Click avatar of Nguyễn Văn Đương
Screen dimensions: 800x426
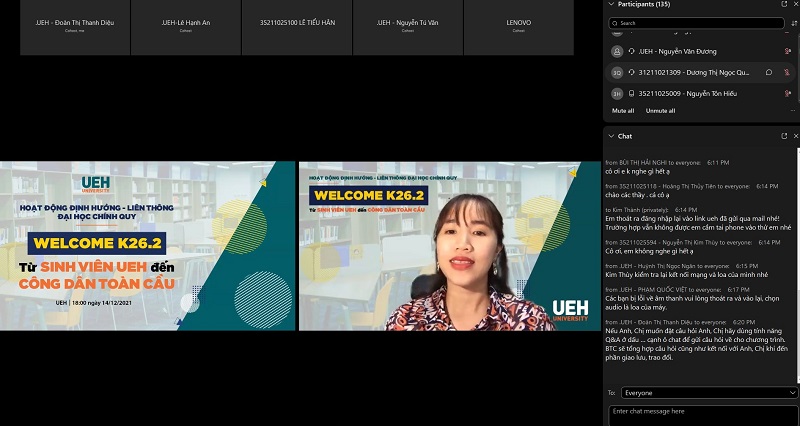pyautogui.click(x=617, y=52)
